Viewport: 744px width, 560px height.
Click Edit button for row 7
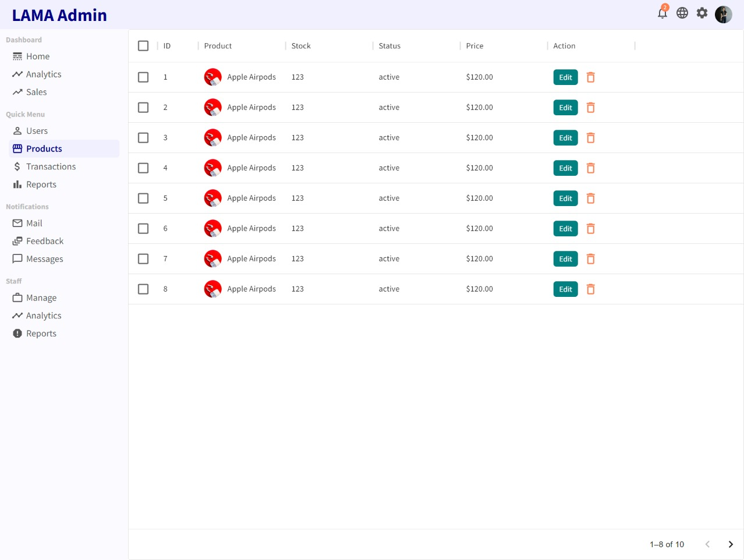[565, 259]
